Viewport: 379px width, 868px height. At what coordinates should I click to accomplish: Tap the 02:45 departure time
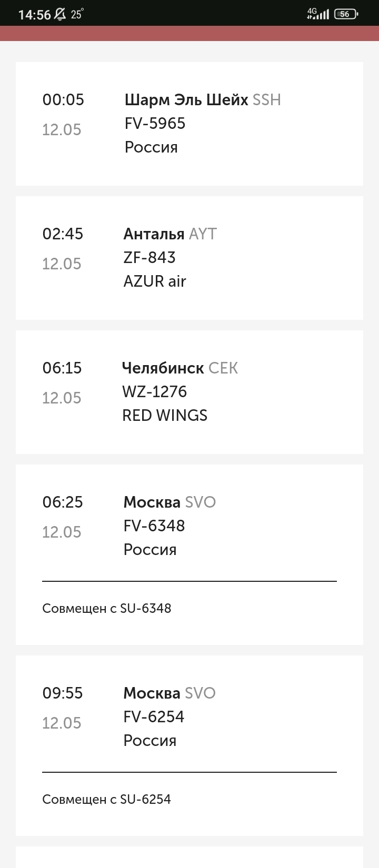(x=63, y=234)
